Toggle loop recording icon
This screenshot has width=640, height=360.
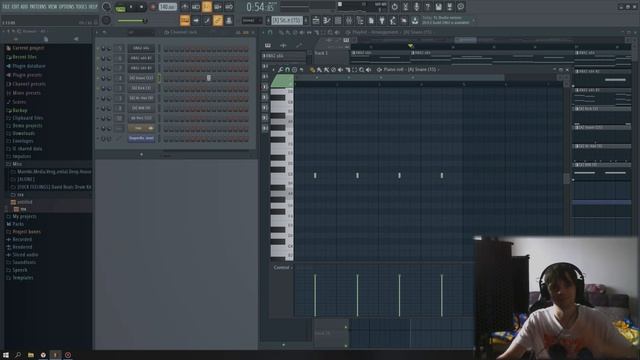click(x=229, y=7)
